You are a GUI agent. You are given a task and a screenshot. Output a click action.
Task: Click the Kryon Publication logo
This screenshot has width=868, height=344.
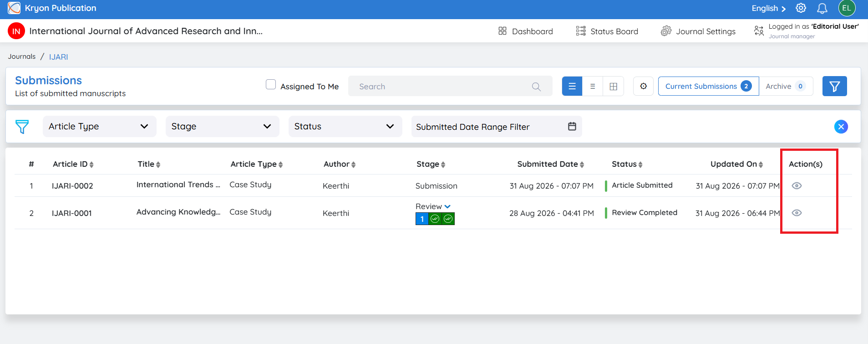point(14,8)
